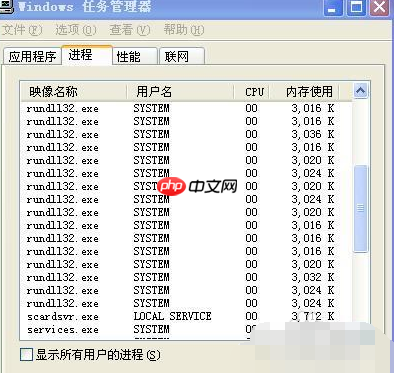Minimize the Windows 任务管理器 window
394x373 pixels.
[332, 7]
